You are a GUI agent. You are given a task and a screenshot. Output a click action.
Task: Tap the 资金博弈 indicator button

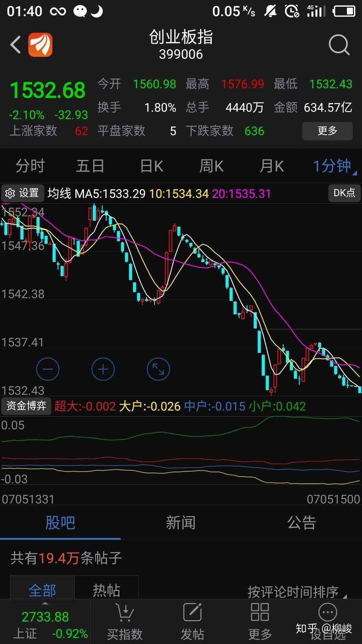pyautogui.click(x=26, y=406)
